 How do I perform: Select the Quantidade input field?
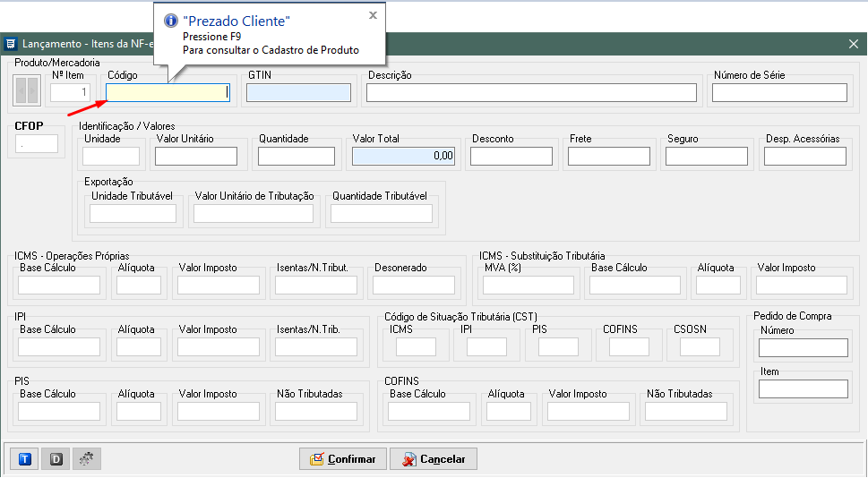pyautogui.click(x=296, y=157)
